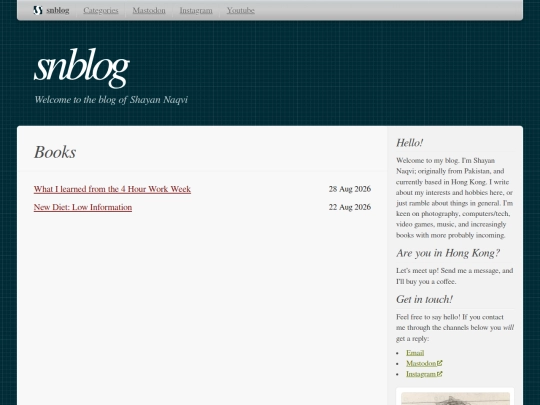Screen dimensions: 540x405
Task: Open the Instagram navbar link
Action: click(x=196, y=10)
